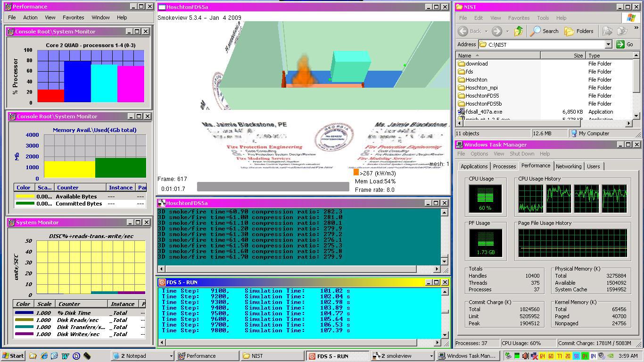The width and height of the screenshot is (644, 362).
Task: Select the fdsall_407a.exe application icon
Action: point(462,112)
